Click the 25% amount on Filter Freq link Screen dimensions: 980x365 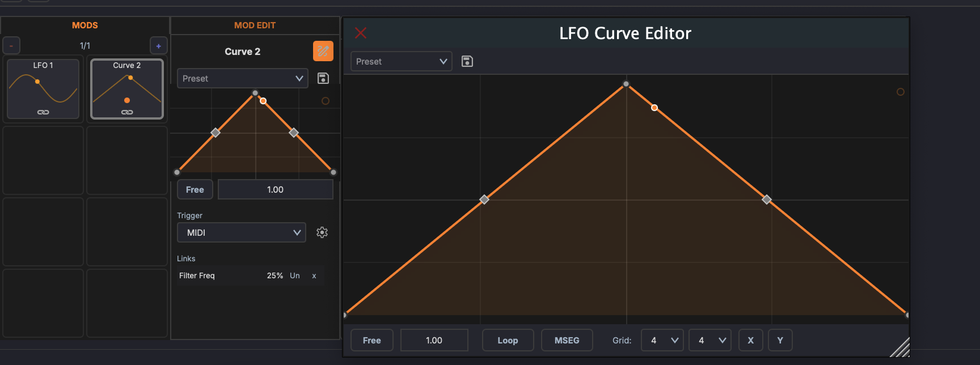(x=275, y=275)
